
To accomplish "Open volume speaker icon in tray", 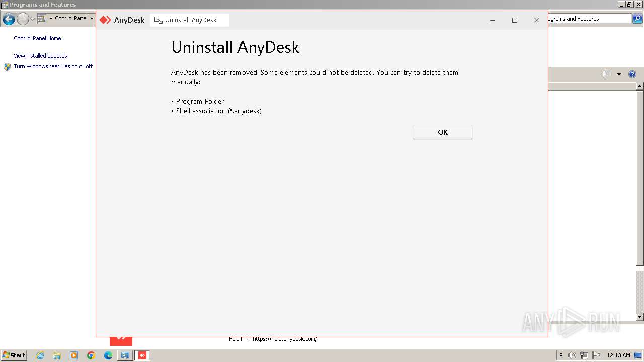I will 572,355.
